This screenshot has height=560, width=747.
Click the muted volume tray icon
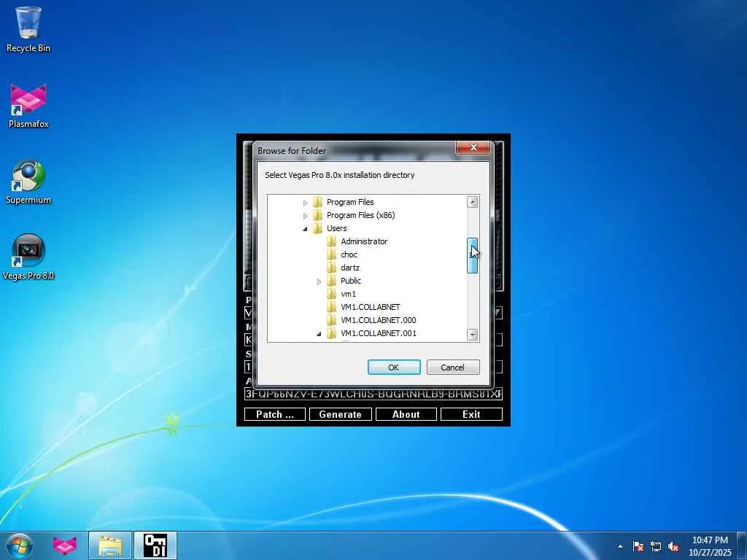(x=673, y=546)
